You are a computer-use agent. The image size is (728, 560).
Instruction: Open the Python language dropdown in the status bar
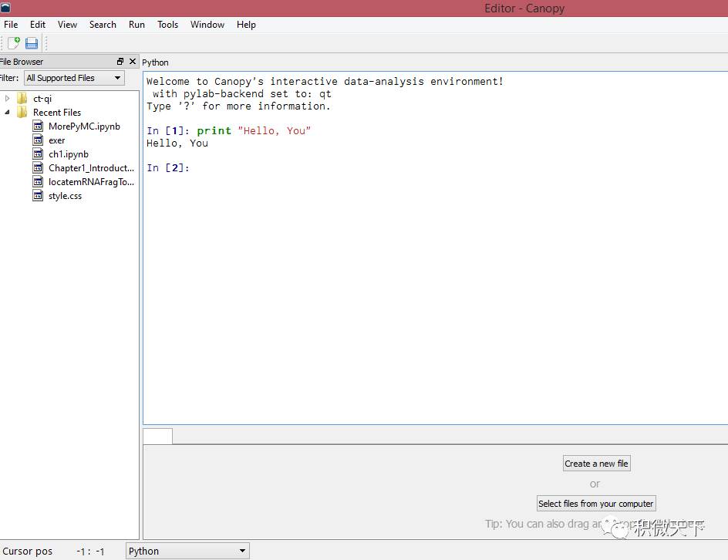187,551
